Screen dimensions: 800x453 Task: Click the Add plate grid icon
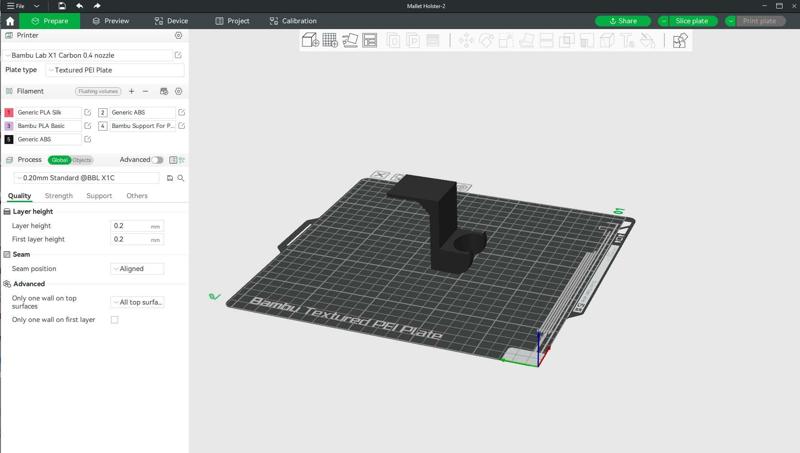tap(330, 41)
